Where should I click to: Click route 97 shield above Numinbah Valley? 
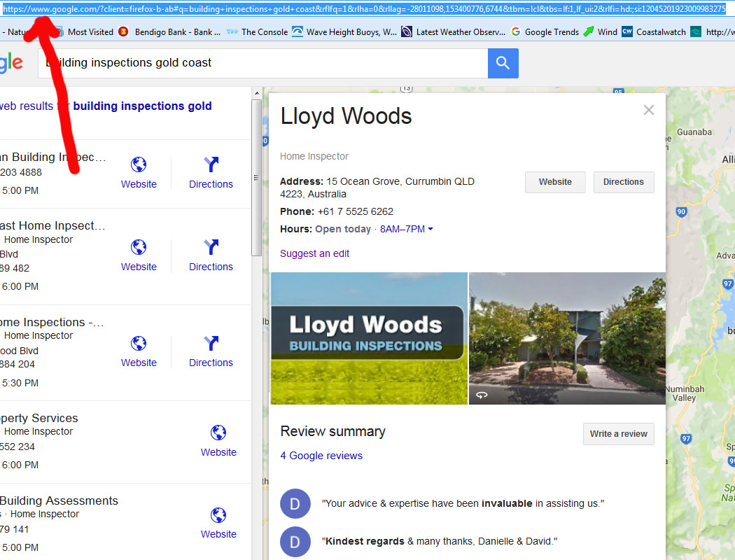(727, 283)
